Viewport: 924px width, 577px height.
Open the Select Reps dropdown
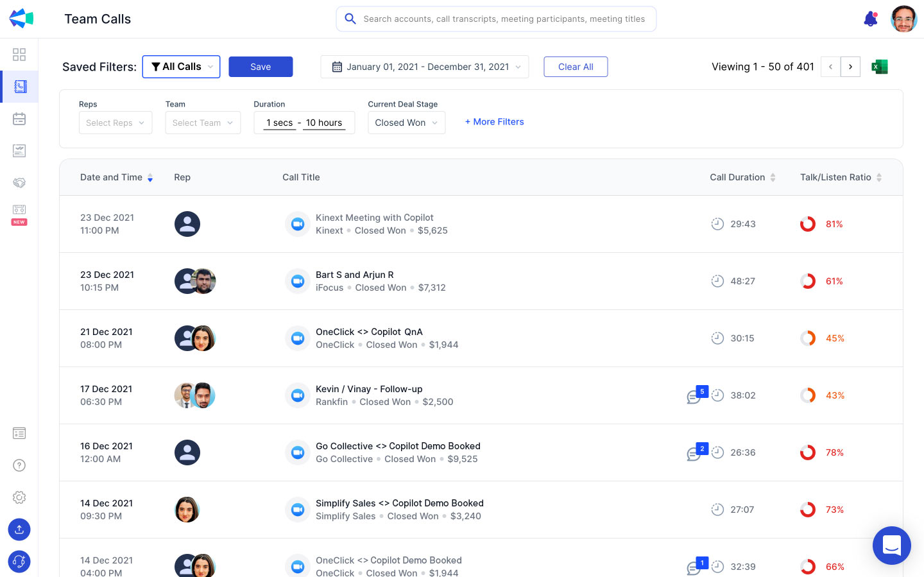[x=116, y=123]
